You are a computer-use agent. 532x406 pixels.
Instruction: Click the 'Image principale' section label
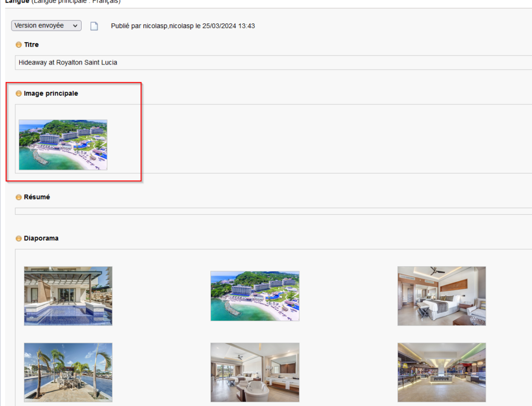tap(51, 94)
